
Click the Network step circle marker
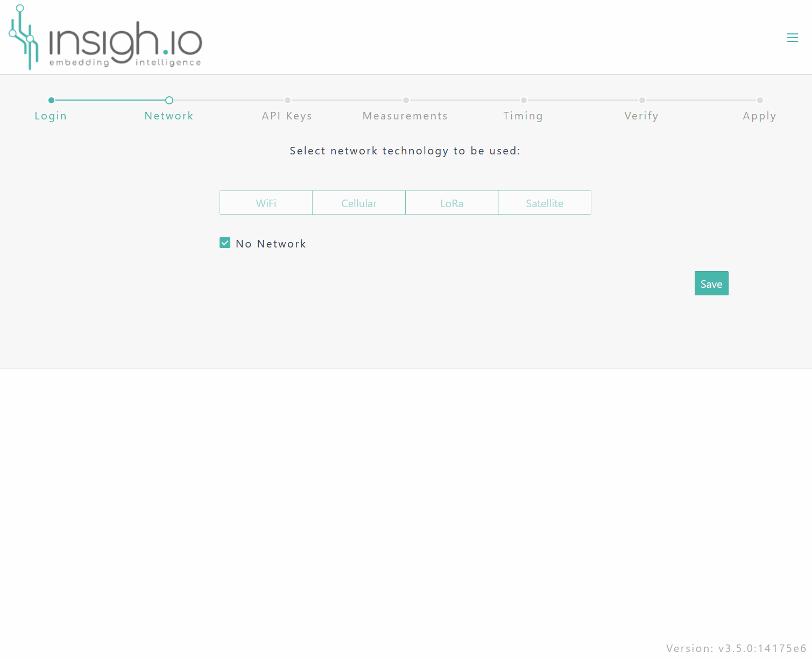tap(169, 100)
